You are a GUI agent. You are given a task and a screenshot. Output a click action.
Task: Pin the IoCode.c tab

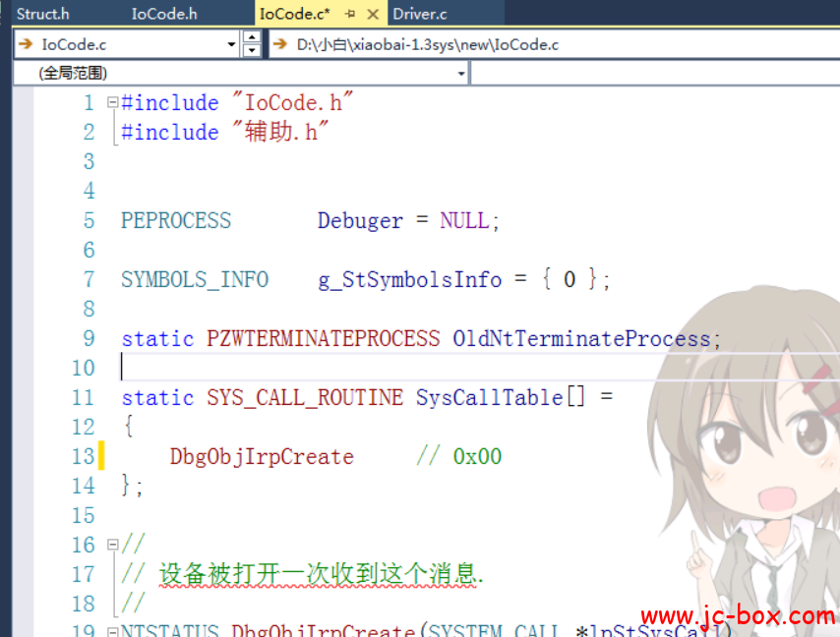pyautogui.click(x=350, y=14)
